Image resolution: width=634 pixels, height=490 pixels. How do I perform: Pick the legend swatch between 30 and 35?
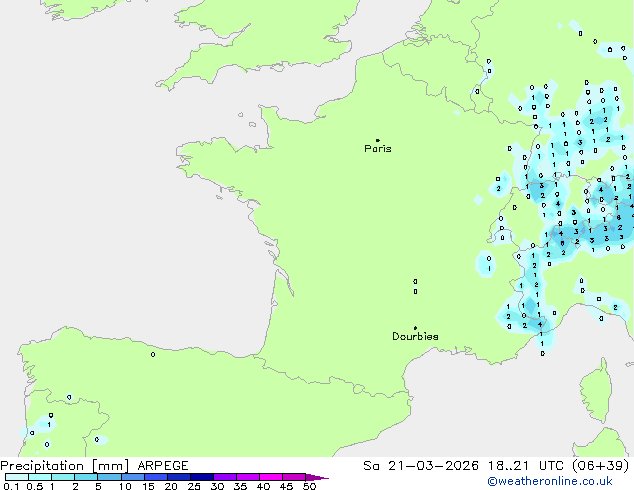coord(227,477)
